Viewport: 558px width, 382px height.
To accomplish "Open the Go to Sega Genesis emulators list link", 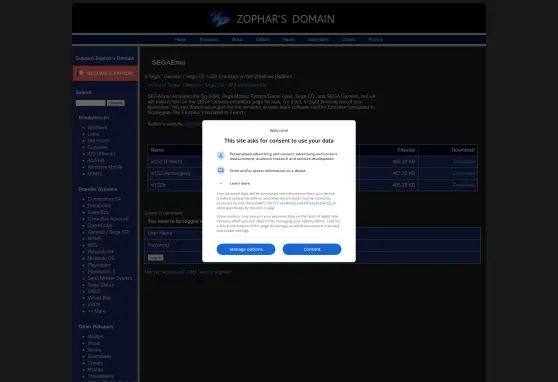I will coord(207,85).
